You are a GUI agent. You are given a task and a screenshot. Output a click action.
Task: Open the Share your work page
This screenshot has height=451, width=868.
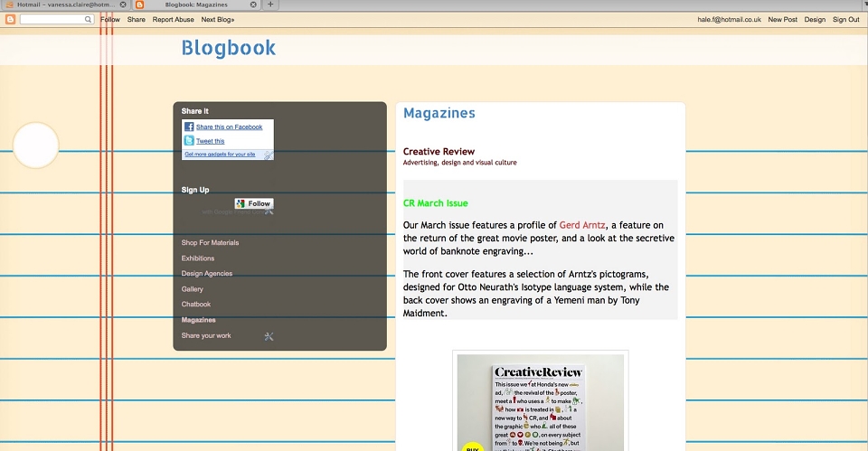[206, 335]
